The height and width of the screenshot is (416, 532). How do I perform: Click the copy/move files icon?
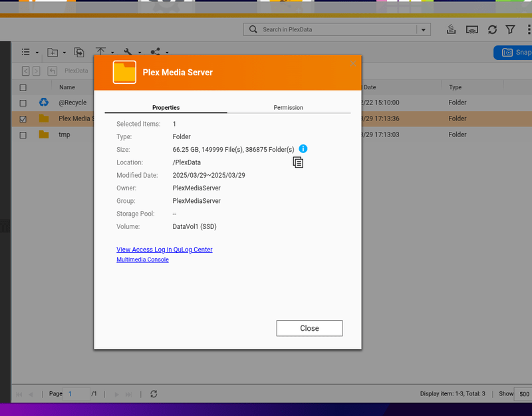click(x=79, y=52)
